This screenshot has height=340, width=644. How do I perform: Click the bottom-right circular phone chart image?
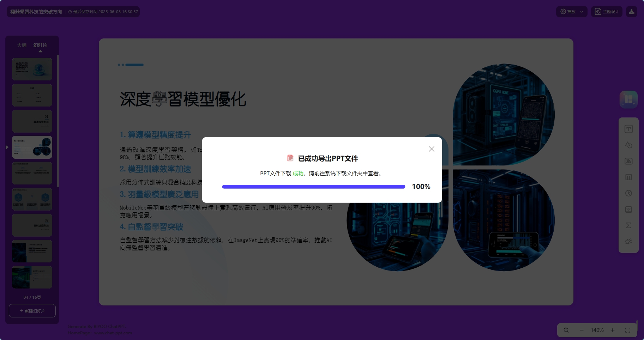[504, 220]
